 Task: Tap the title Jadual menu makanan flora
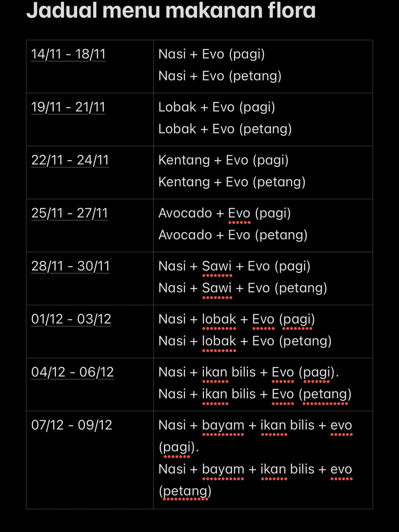(x=171, y=10)
